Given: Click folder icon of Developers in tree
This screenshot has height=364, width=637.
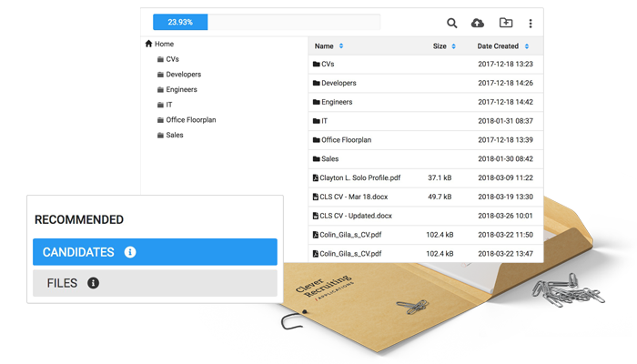Looking at the screenshot, I should coord(160,75).
